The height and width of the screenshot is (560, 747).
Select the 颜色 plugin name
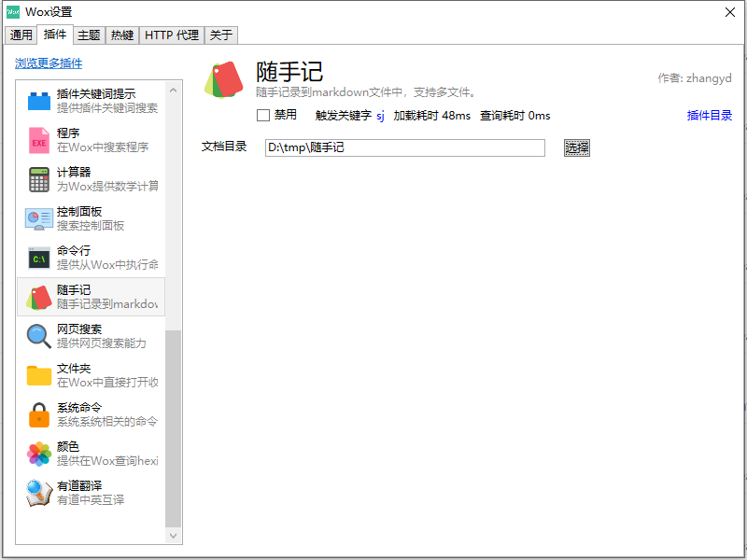68,447
